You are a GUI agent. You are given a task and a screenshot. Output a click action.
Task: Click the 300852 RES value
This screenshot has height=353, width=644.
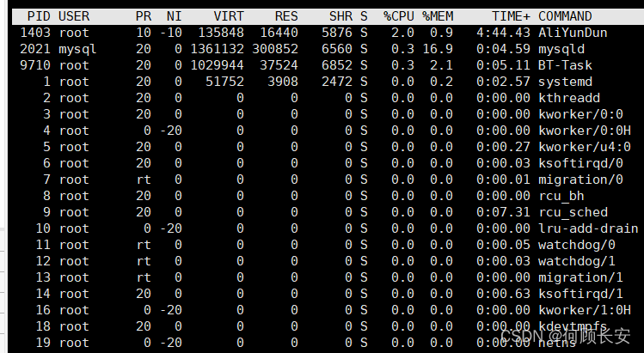coord(275,49)
